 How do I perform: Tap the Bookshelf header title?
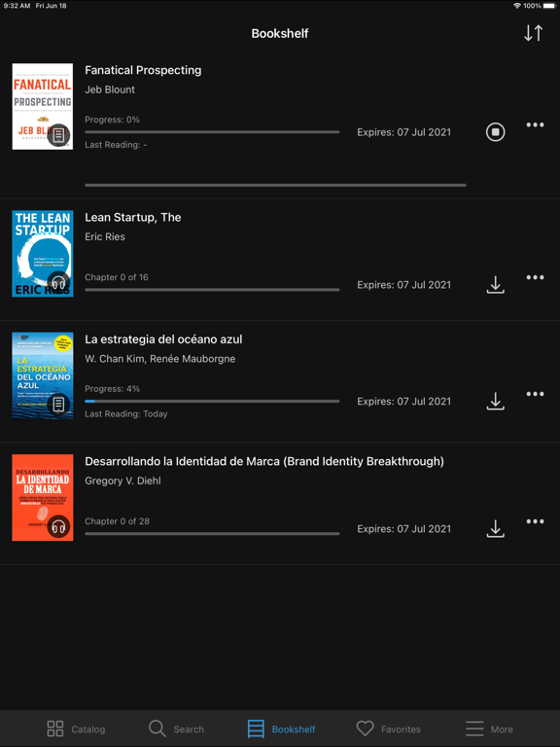coord(280,33)
